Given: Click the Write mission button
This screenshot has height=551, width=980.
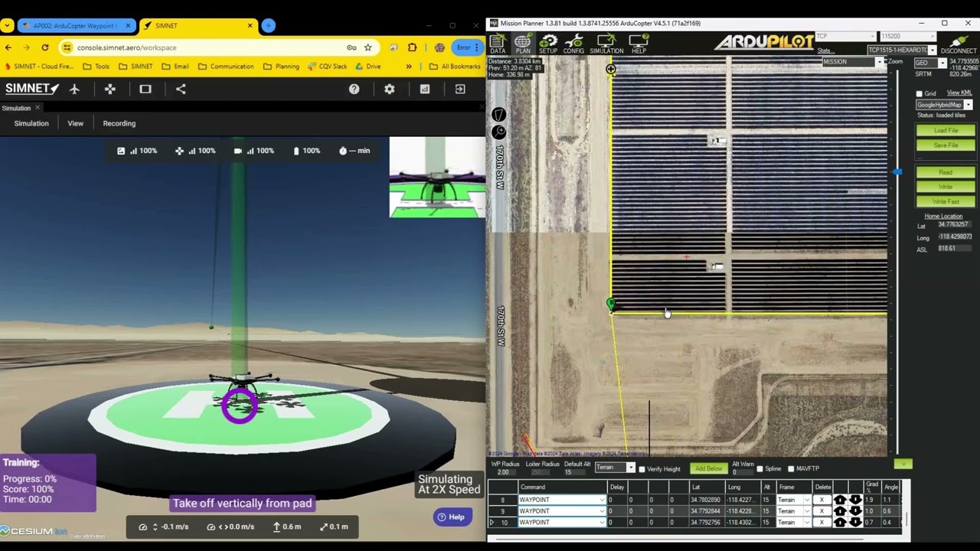Looking at the screenshot, I should click(946, 187).
